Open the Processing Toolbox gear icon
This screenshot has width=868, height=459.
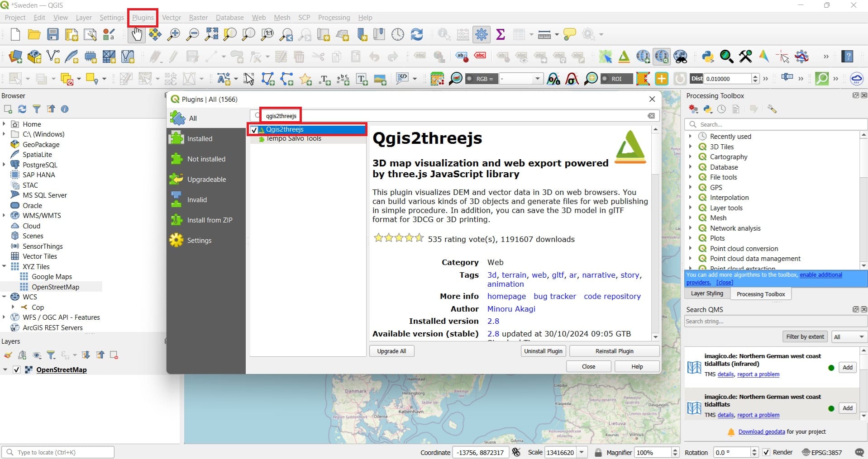point(482,34)
